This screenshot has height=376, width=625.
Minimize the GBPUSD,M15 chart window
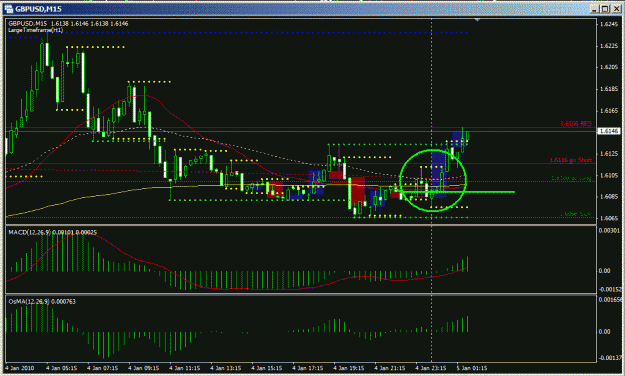click(595, 8)
